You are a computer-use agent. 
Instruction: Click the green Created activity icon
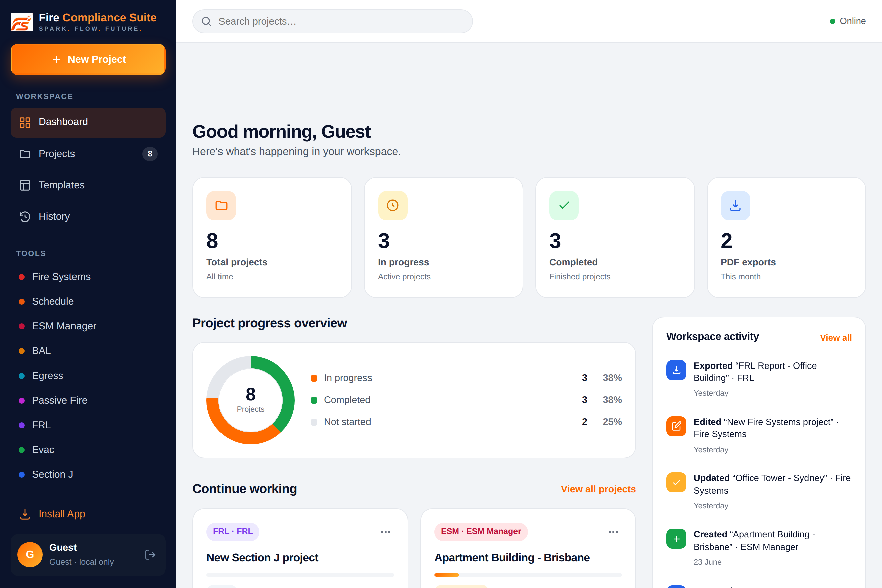point(676,539)
